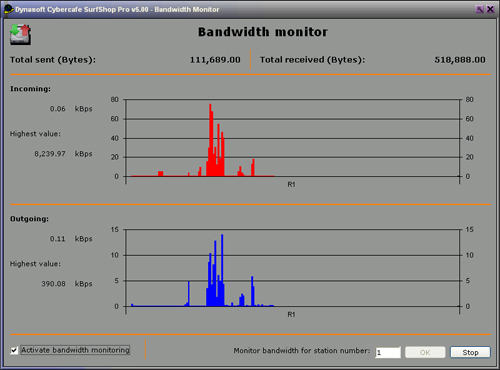This screenshot has height=370, width=500.
Task: Click the Monitor bandwidth for station number label
Action: point(302,351)
